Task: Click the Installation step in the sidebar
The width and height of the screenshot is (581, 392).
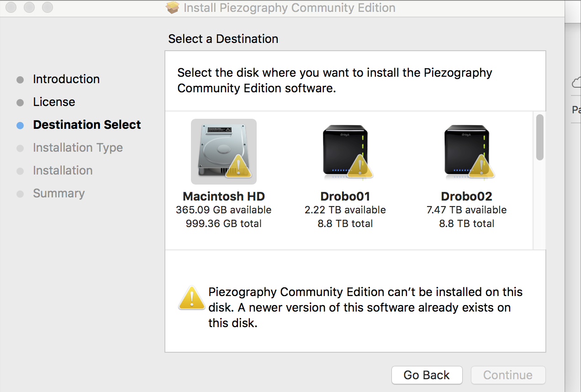Action: [63, 170]
